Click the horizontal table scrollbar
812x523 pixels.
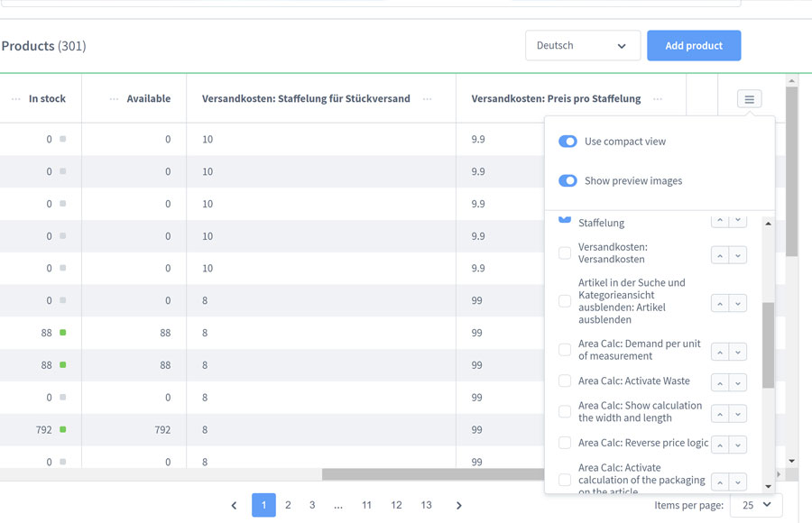(433, 474)
